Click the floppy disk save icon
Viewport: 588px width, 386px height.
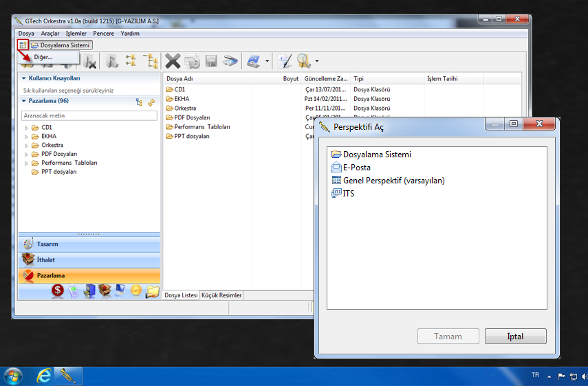click(x=211, y=61)
